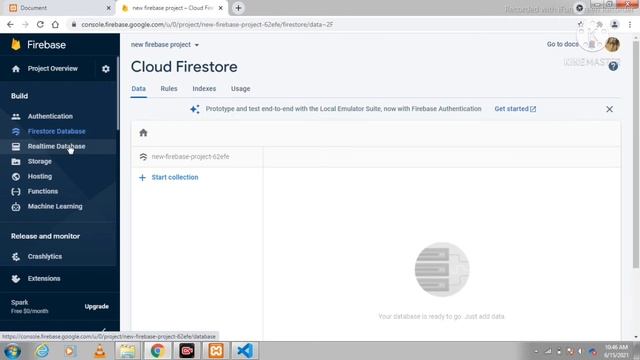Open Machine Learning in the sidebar

point(55,207)
